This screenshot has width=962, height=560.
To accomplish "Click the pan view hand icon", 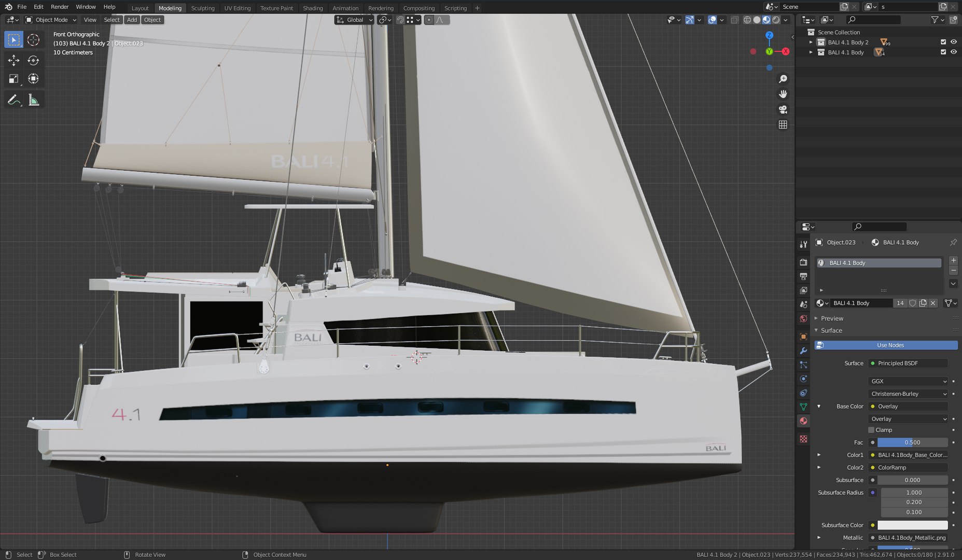I will pyautogui.click(x=783, y=94).
